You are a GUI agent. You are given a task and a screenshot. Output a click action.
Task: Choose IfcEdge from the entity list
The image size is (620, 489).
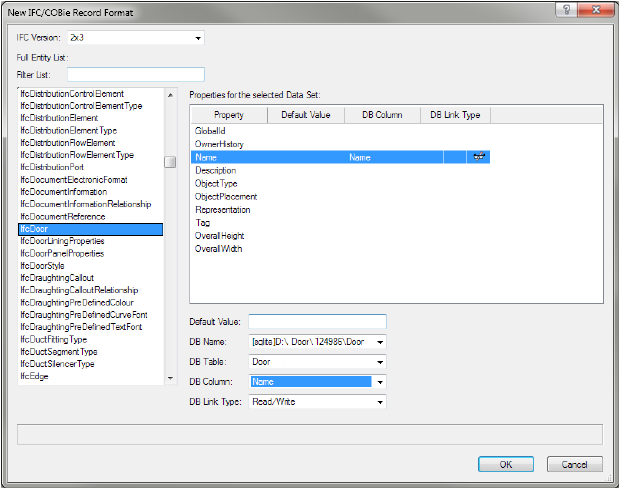pyautogui.click(x=35, y=376)
